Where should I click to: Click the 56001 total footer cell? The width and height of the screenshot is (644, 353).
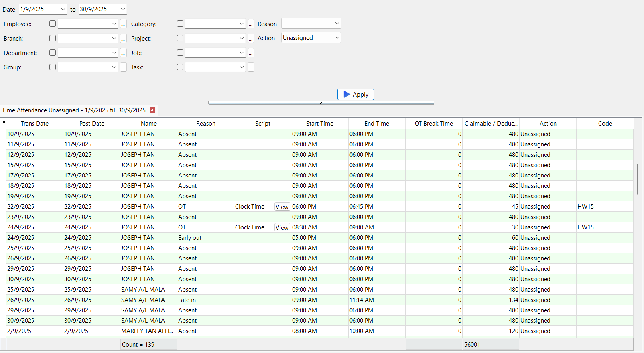click(490, 345)
